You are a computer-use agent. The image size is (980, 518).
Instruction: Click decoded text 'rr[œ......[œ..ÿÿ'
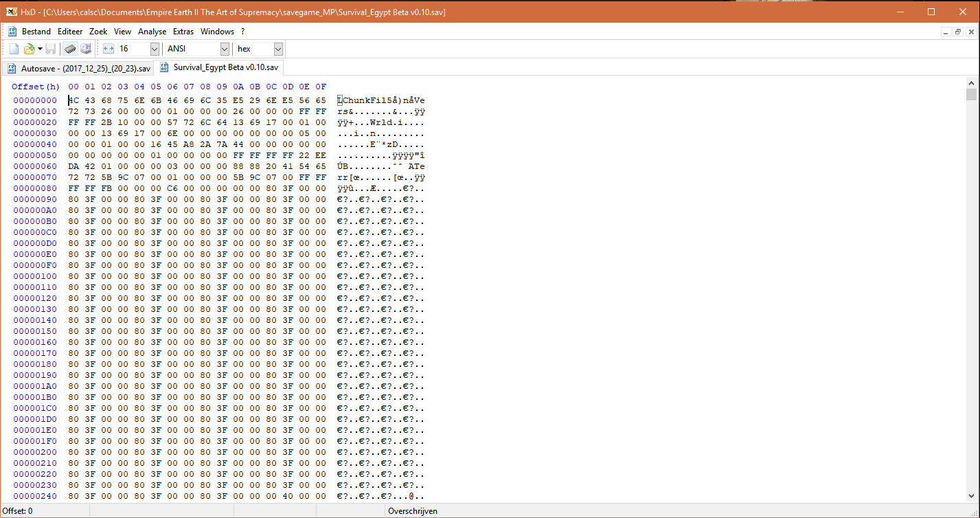pos(380,177)
